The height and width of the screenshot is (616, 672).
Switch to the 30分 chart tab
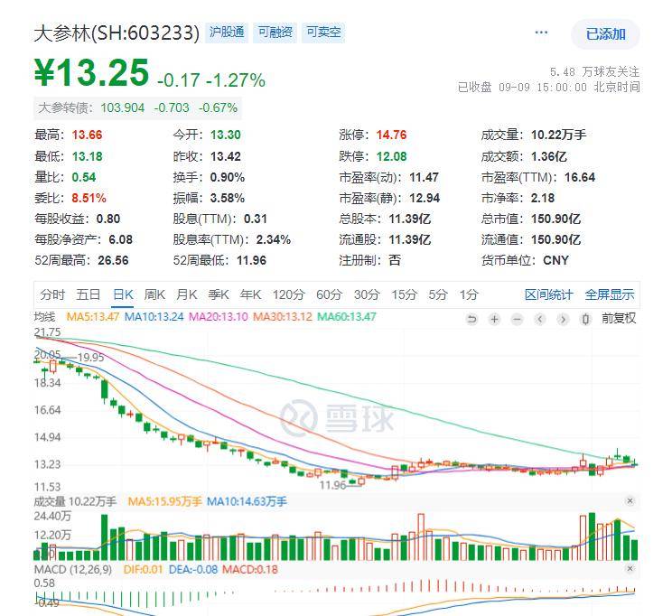(x=367, y=295)
